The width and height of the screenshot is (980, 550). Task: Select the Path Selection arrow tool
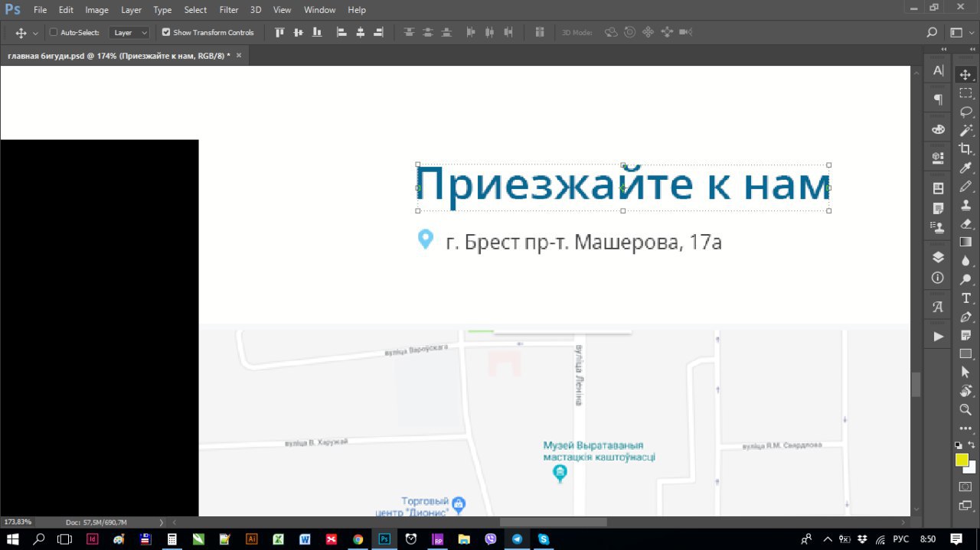click(x=965, y=373)
